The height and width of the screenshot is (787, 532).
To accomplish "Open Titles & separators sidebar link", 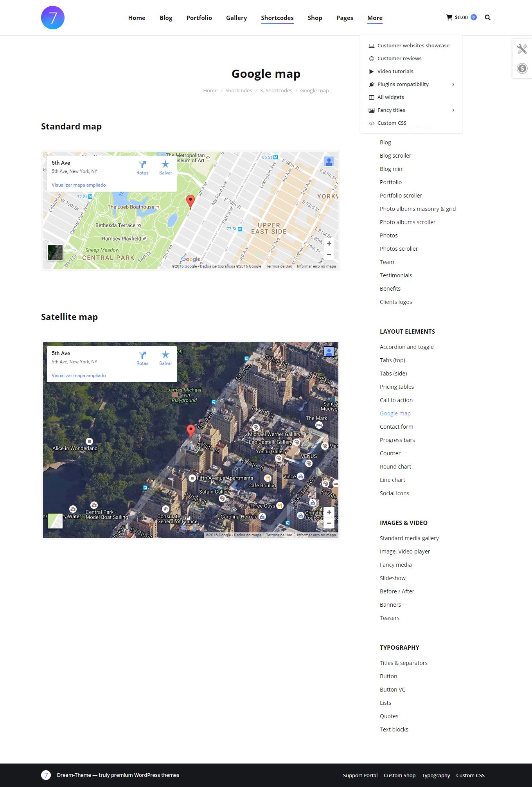I will click(x=403, y=663).
